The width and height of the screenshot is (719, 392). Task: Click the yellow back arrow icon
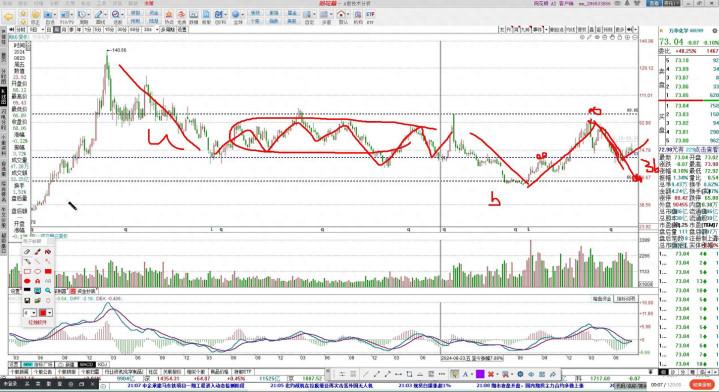point(8,17)
